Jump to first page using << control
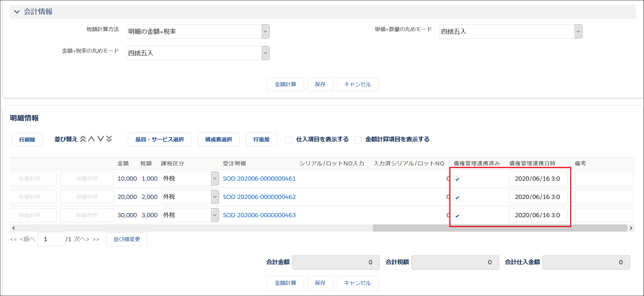This screenshot has width=644, height=296. pyautogui.click(x=13, y=239)
